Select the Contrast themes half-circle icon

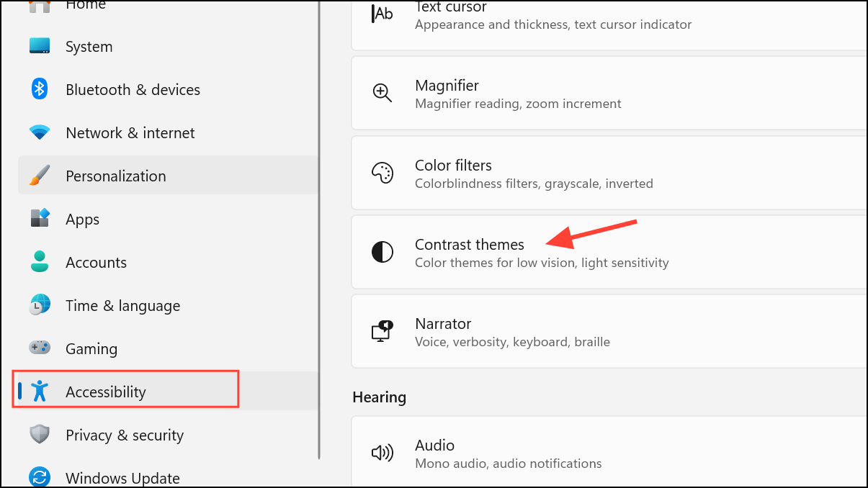382,252
